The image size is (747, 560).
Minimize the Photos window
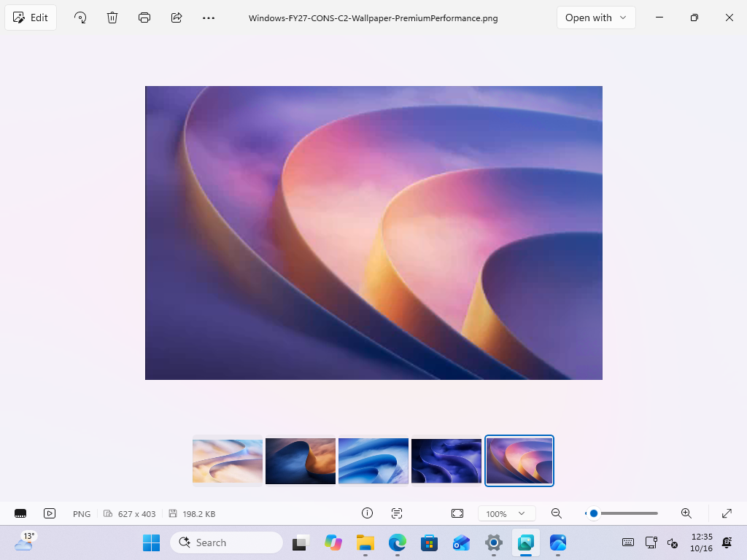(659, 17)
